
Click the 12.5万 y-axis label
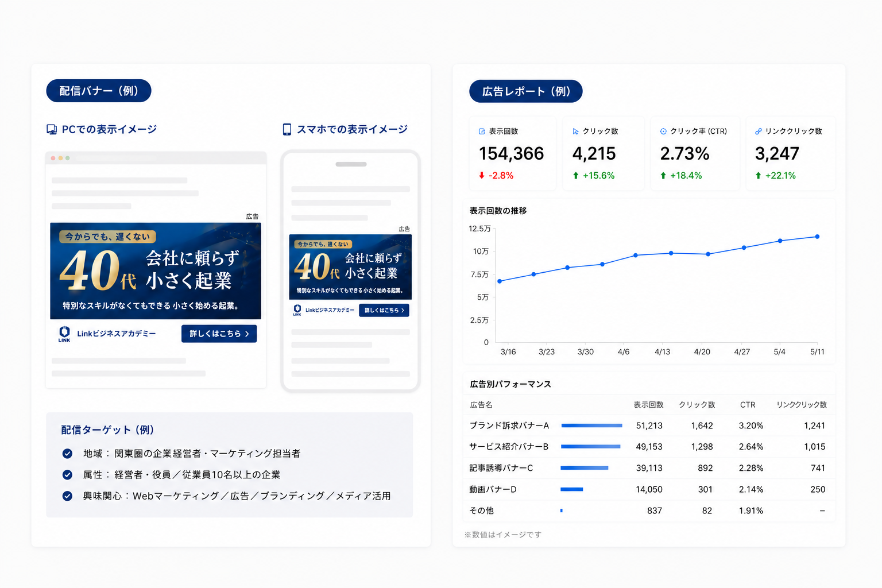tap(479, 229)
